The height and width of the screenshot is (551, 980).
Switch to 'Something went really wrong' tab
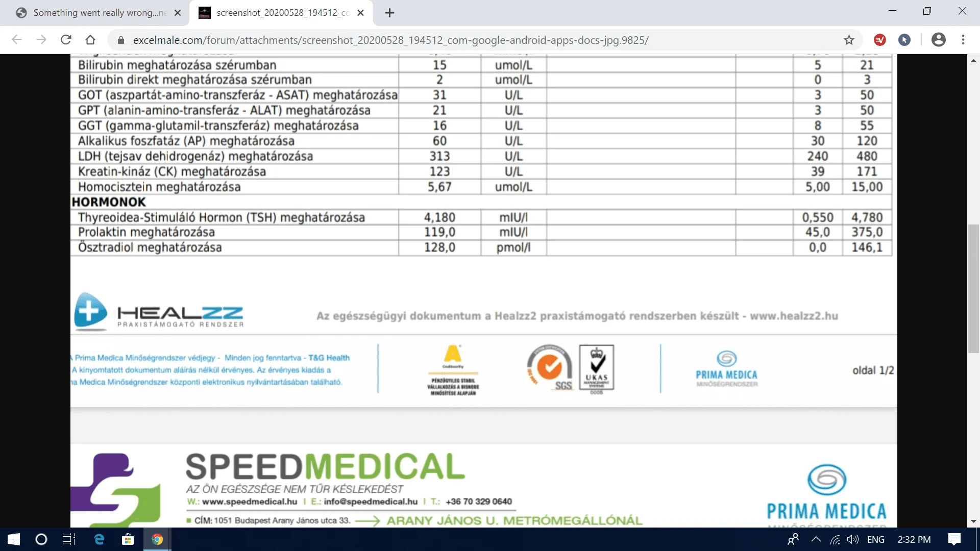tap(97, 13)
